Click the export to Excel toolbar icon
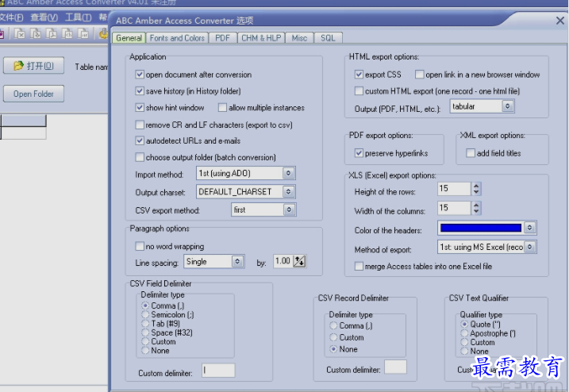Screen dimensions: 569x392 pos(20,34)
